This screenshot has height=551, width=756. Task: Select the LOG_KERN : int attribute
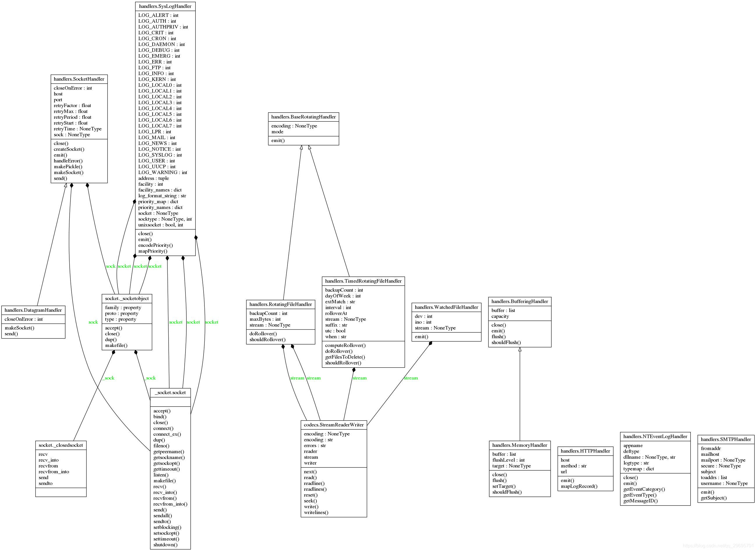click(157, 79)
